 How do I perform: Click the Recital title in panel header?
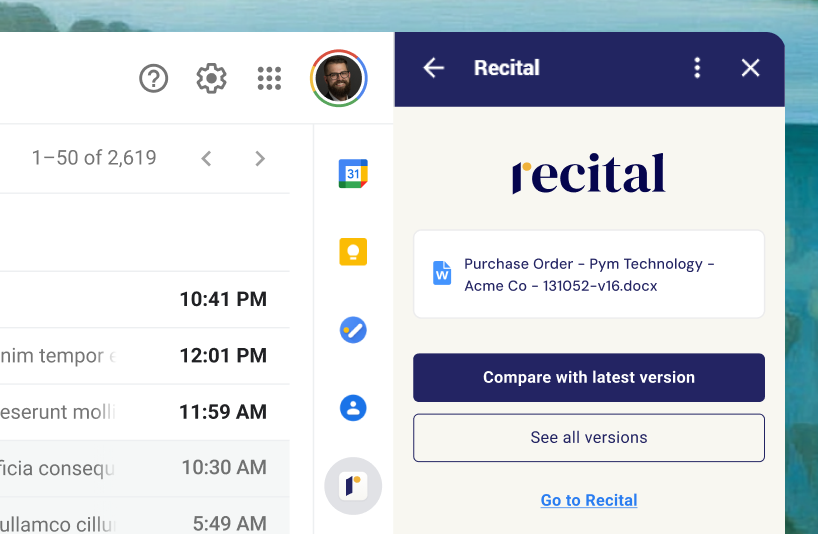pyautogui.click(x=507, y=68)
